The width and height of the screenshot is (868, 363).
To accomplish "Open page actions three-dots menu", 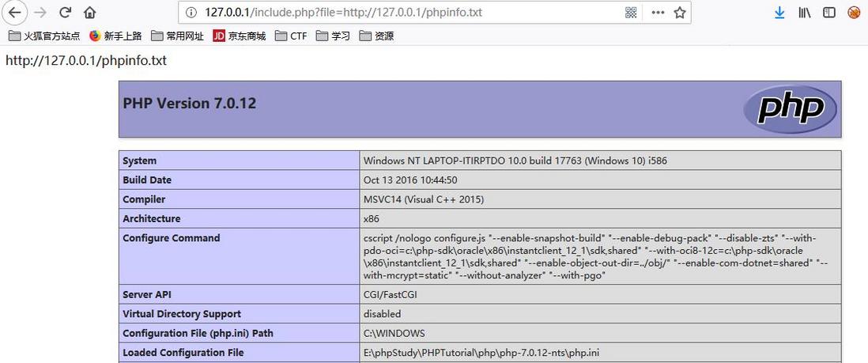I will [x=657, y=12].
